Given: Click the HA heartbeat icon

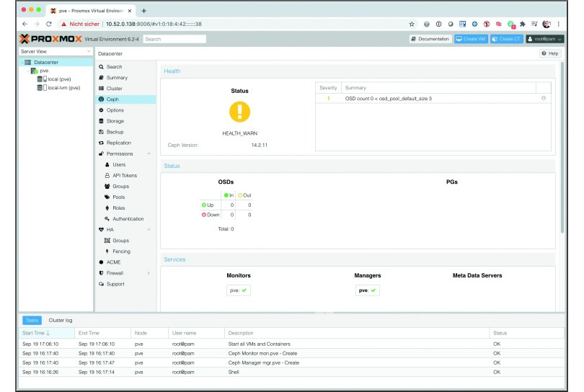Looking at the screenshot, I should point(102,230).
